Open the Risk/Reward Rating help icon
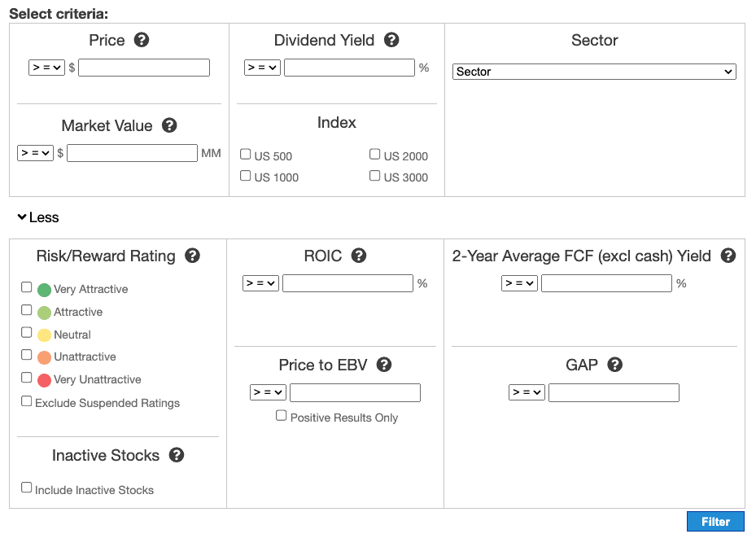 tap(192, 256)
